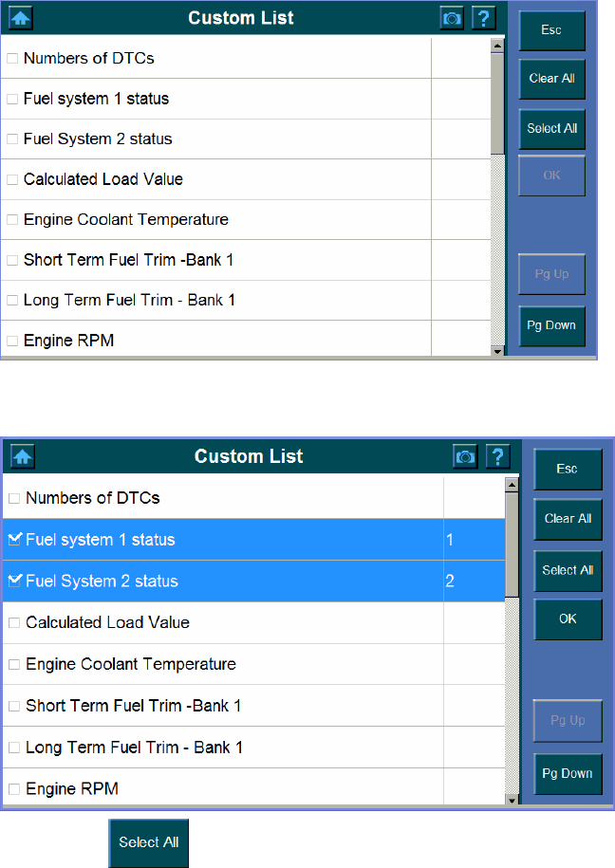
Task: Click the scroll-up arrow of the upper list
Action: [x=496, y=45]
